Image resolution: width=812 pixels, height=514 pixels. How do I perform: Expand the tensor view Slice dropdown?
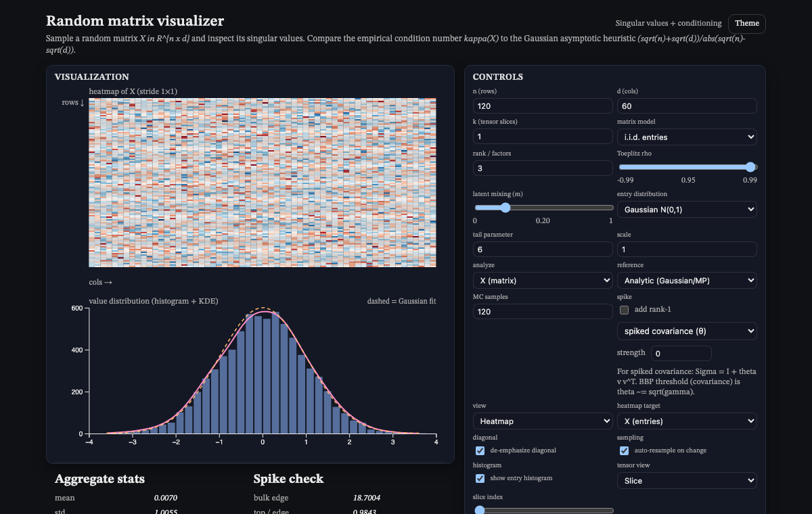point(687,481)
